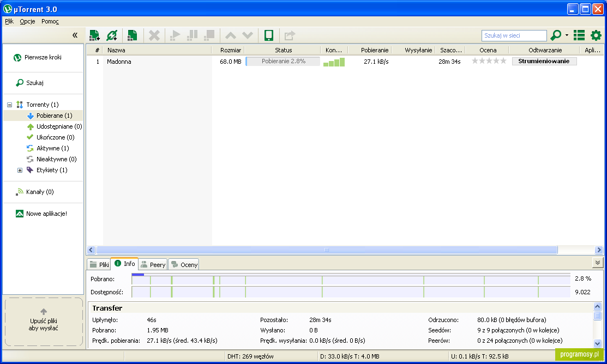
Task: Select Aktywne (1) category
Action: [53, 148]
